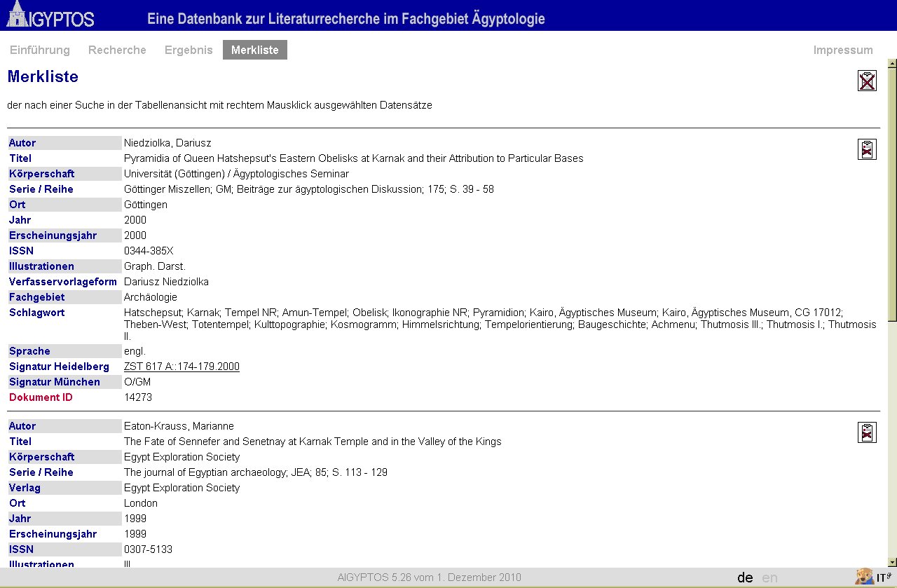Viewport: 897px width, 588px height.
Task: Click the Merkliste page heading
Action: click(43, 76)
